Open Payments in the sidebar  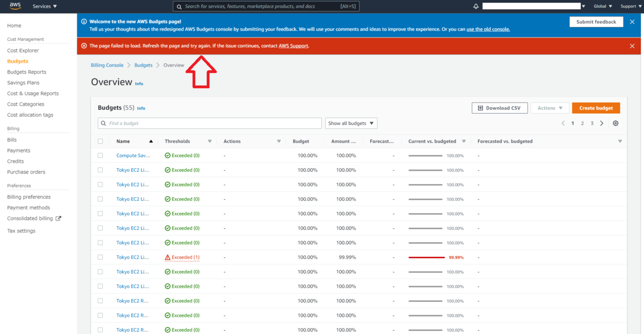pyautogui.click(x=19, y=150)
